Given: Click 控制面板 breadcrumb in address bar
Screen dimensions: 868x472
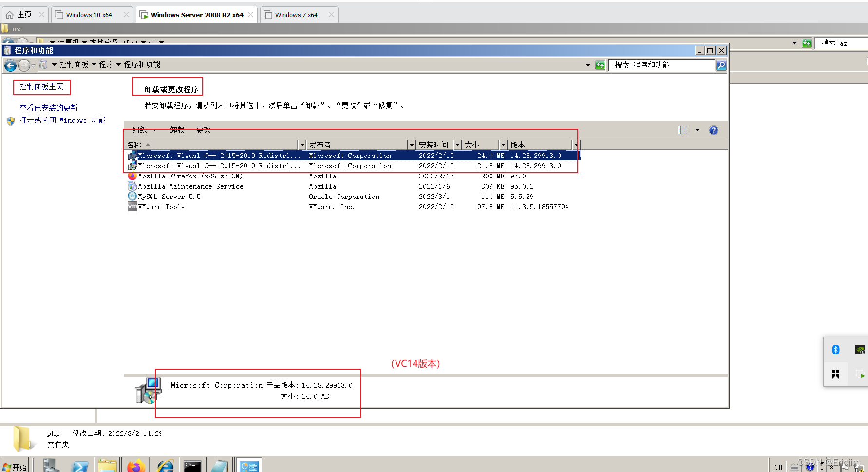Looking at the screenshot, I should [x=74, y=65].
